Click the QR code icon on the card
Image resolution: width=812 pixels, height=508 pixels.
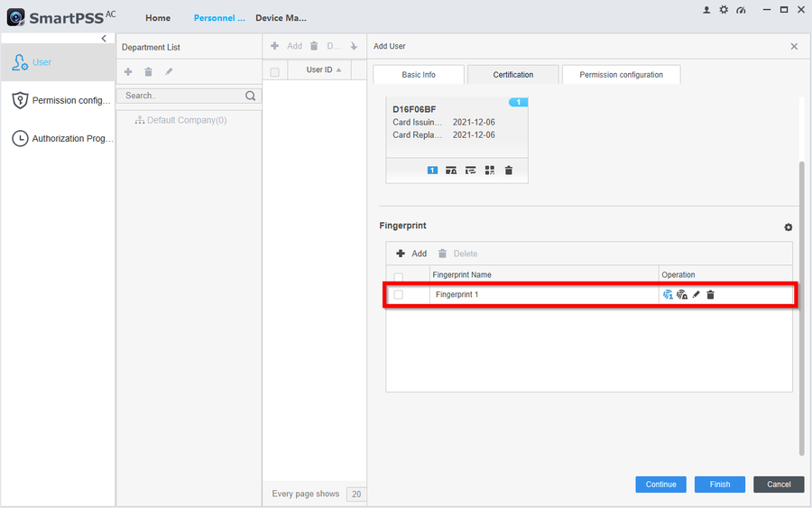tap(490, 170)
